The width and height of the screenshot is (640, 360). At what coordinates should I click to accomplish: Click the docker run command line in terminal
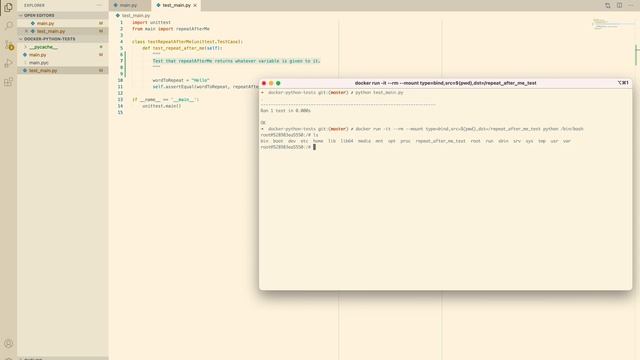point(469,129)
